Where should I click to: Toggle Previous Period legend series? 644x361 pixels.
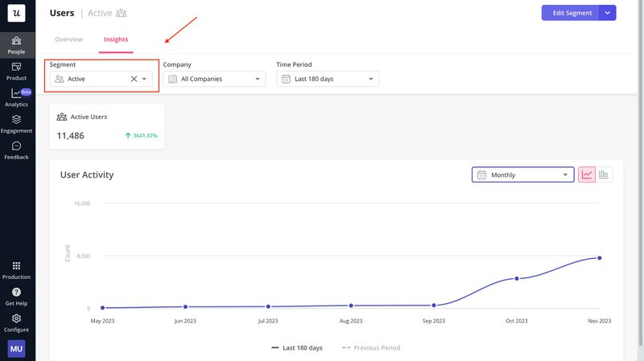coord(371,347)
